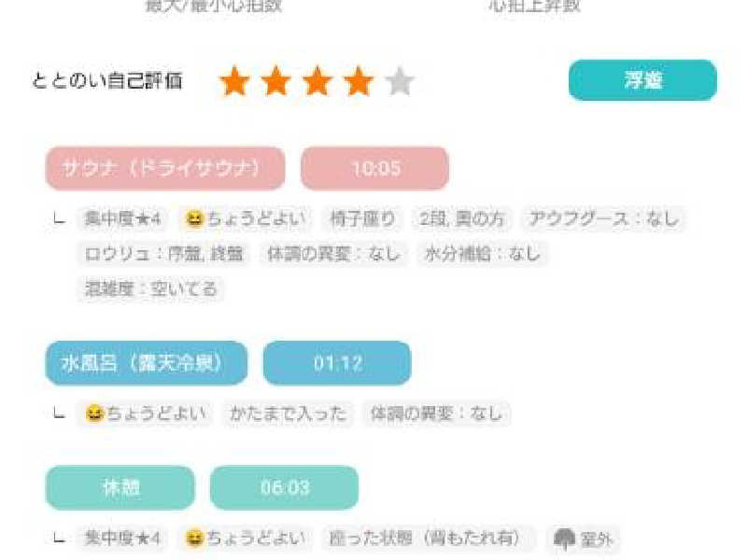Click the 01:12 water bath time badge

(337, 363)
